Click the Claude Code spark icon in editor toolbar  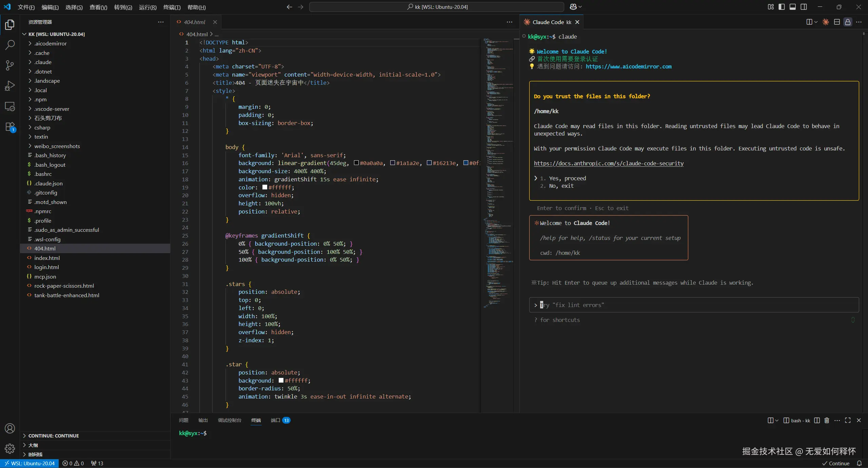(x=826, y=22)
